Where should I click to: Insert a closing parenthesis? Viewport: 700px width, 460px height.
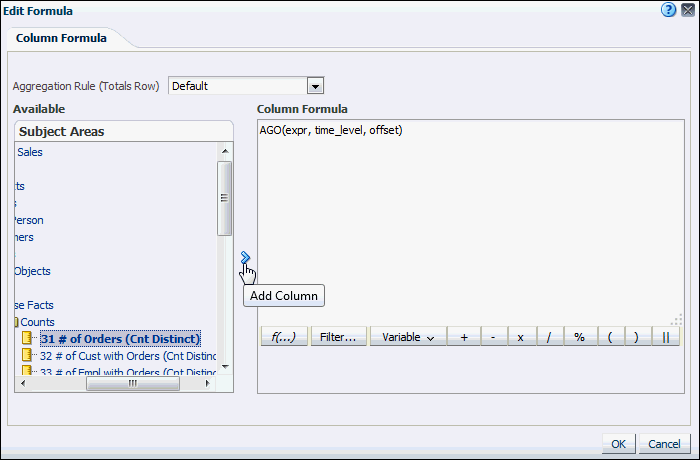[637, 337]
